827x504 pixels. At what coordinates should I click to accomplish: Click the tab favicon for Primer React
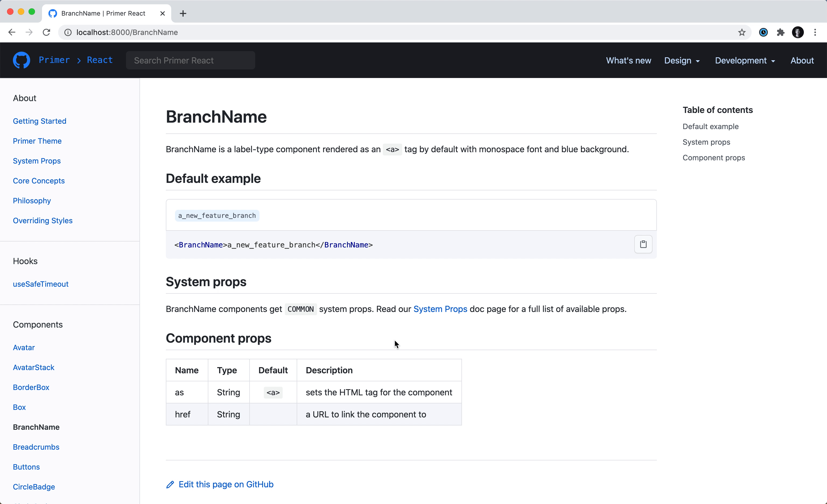(x=53, y=13)
